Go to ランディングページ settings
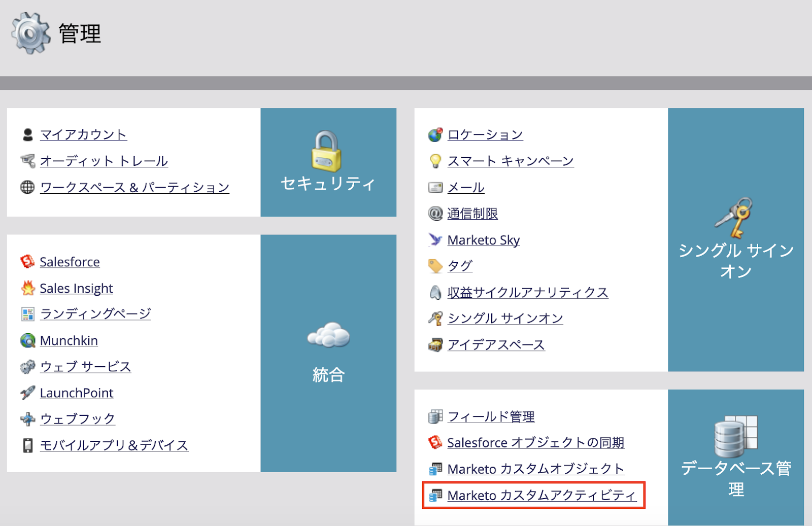This screenshot has height=526, width=812. tap(95, 314)
